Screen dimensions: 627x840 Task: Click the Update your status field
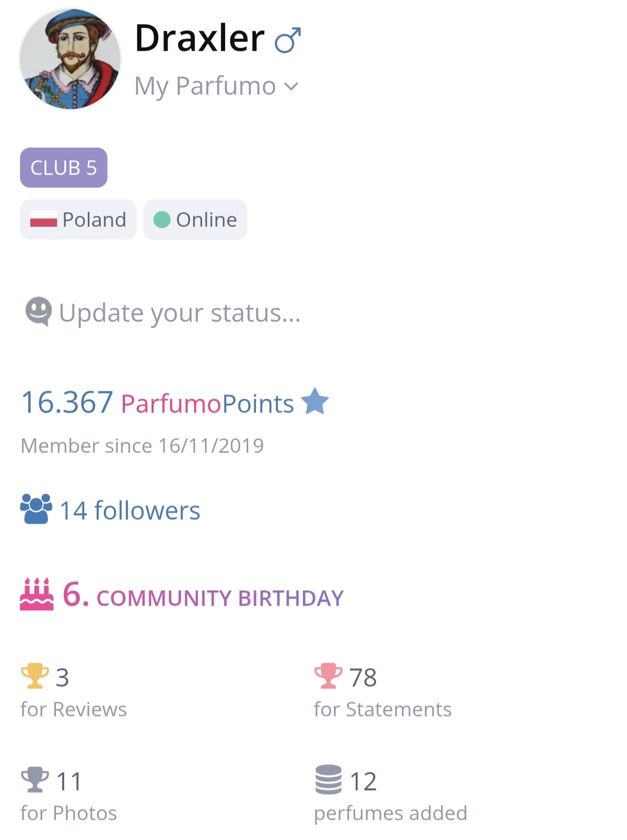tap(179, 312)
